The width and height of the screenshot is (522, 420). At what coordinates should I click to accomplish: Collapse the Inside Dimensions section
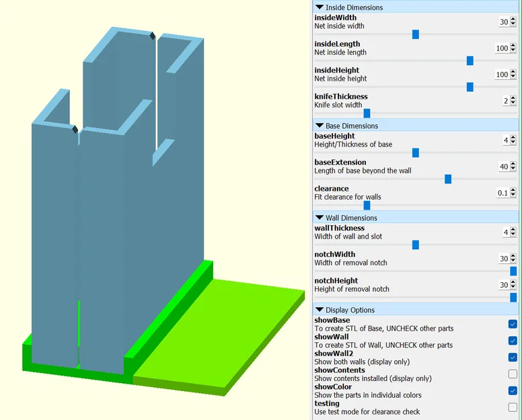pos(320,7)
